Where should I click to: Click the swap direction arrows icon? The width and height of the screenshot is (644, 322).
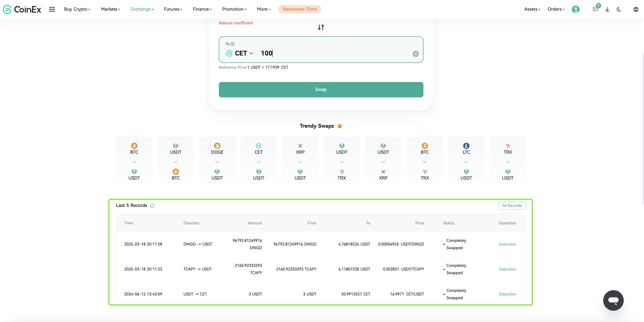coord(321,27)
